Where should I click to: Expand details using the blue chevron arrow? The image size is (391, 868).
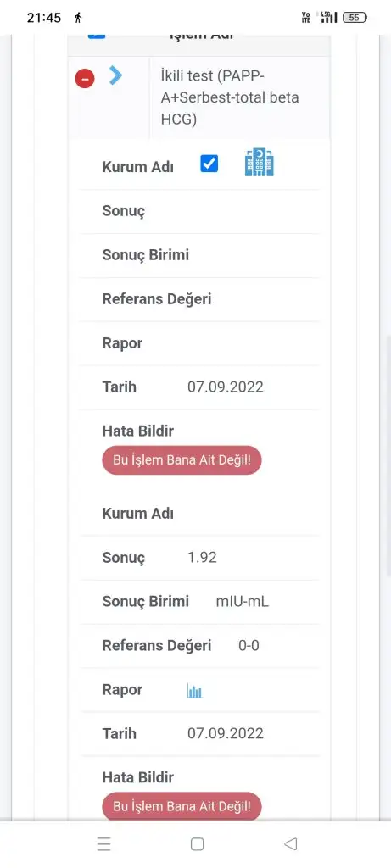tap(115, 75)
